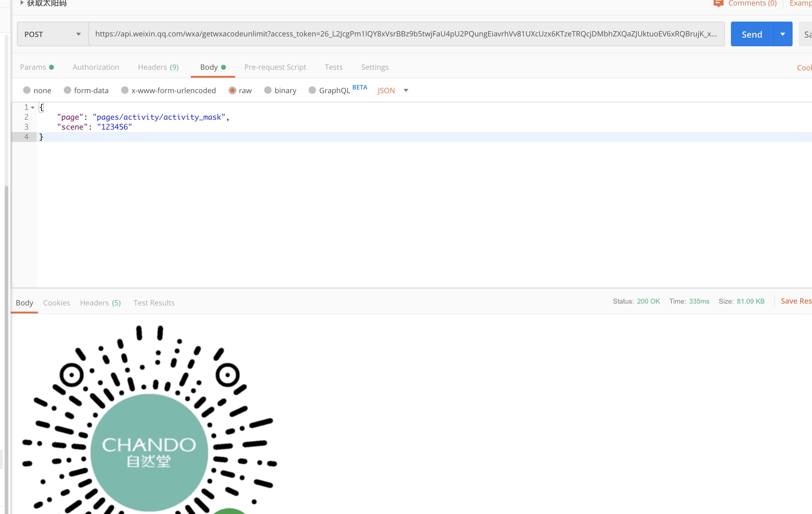Image resolution: width=812 pixels, height=514 pixels.
Task: Open the Send button dropdown arrow
Action: [783, 34]
